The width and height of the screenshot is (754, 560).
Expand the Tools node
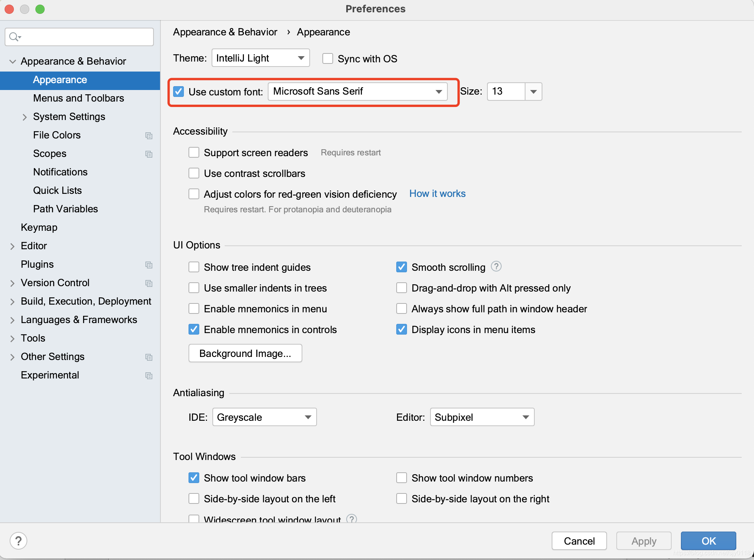click(x=12, y=338)
